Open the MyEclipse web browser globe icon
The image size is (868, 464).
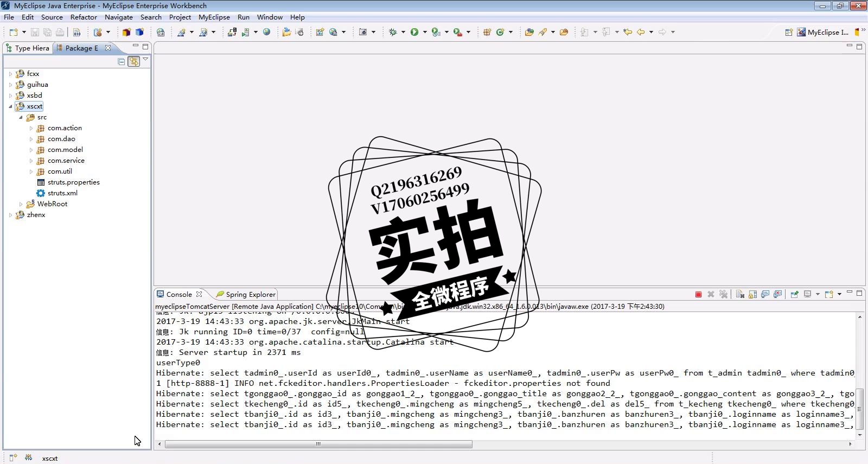(x=266, y=32)
